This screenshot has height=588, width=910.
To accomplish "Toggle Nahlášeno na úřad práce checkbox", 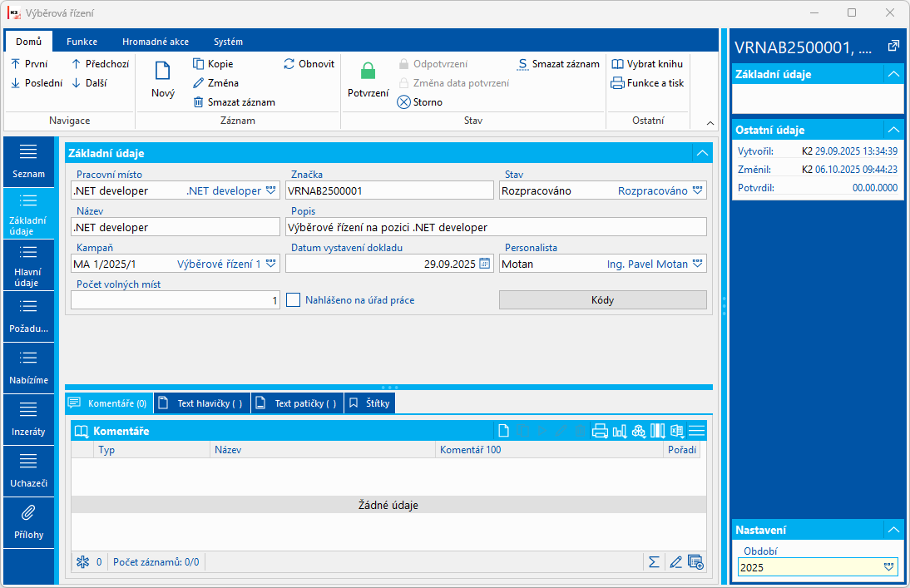I will pos(294,300).
